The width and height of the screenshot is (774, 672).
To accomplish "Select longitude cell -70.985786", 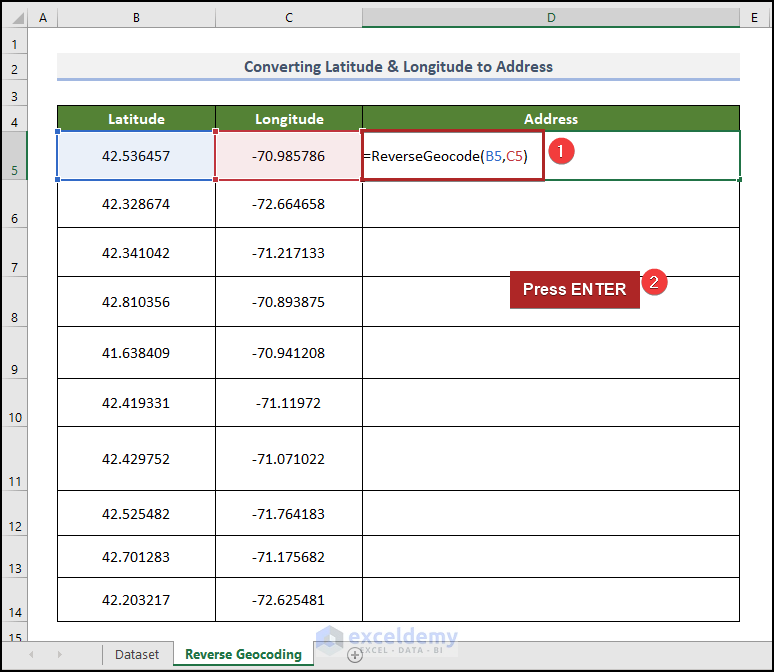I will pyautogui.click(x=289, y=156).
